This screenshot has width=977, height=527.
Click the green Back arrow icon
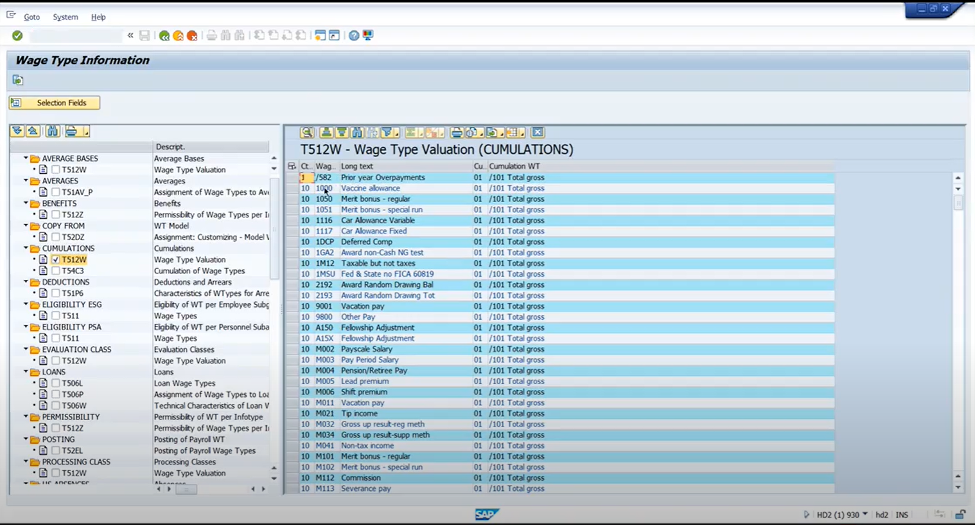coord(164,36)
